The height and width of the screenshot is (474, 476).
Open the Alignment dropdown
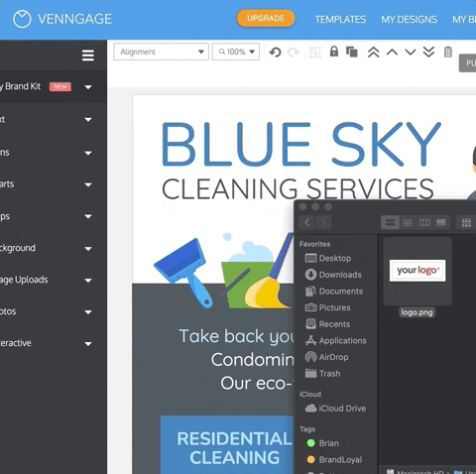[x=161, y=52]
